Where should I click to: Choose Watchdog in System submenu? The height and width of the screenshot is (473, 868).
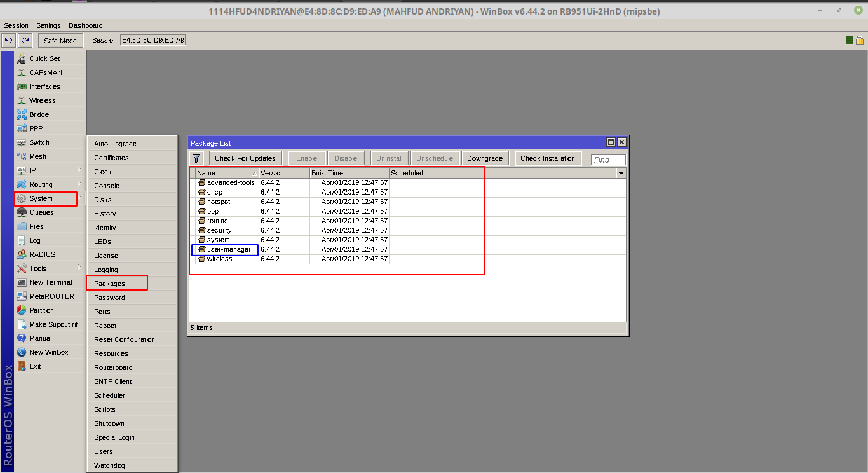[x=132, y=465]
